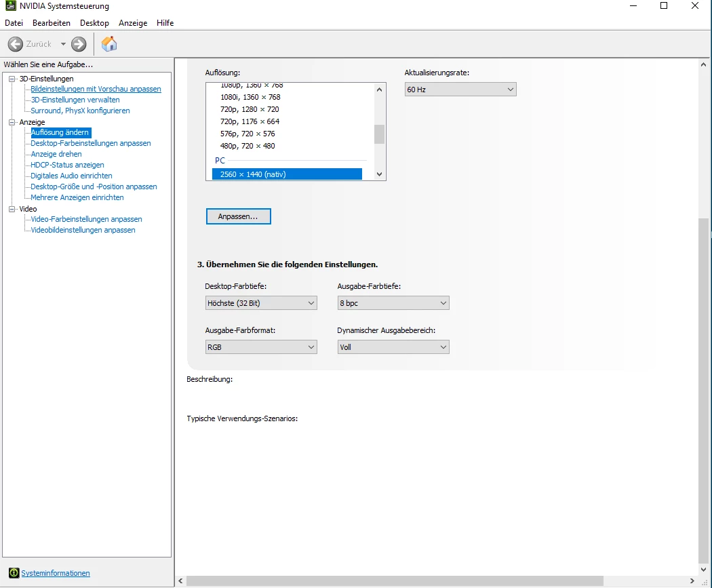
Task: Open the Bearbeiten menu
Action: [x=52, y=22]
